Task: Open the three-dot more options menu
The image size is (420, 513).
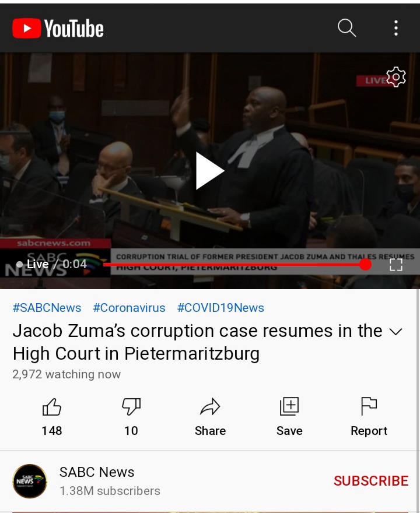Action: [x=396, y=28]
